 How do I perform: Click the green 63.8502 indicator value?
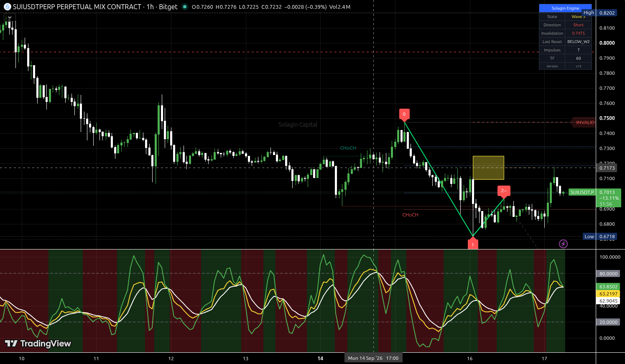click(608, 287)
